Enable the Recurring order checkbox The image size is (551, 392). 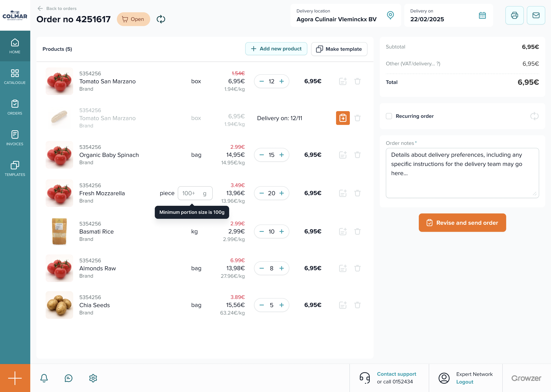point(389,116)
